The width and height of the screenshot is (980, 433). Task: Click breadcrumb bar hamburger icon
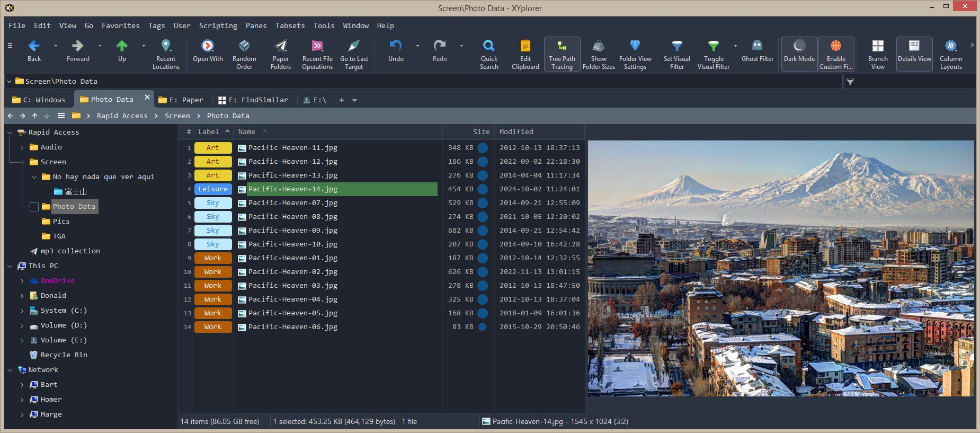[x=61, y=116]
